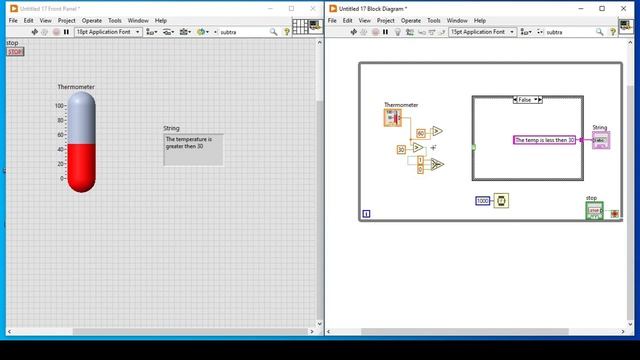This screenshot has height=360, width=640.
Task: Click the Step Over button
Action: click(x=432, y=32)
